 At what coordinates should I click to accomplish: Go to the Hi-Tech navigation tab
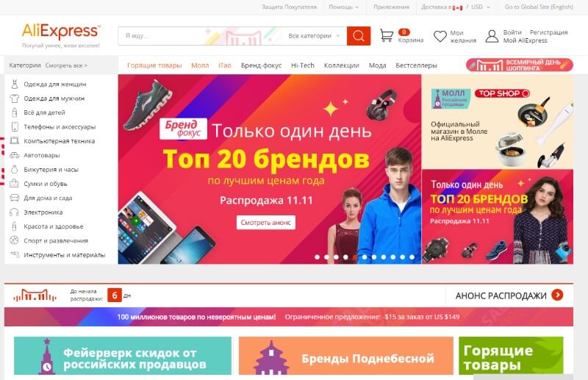tap(303, 65)
